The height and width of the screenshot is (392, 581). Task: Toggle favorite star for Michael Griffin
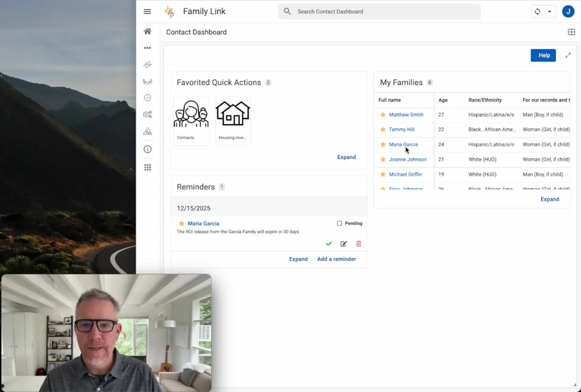click(383, 174)
